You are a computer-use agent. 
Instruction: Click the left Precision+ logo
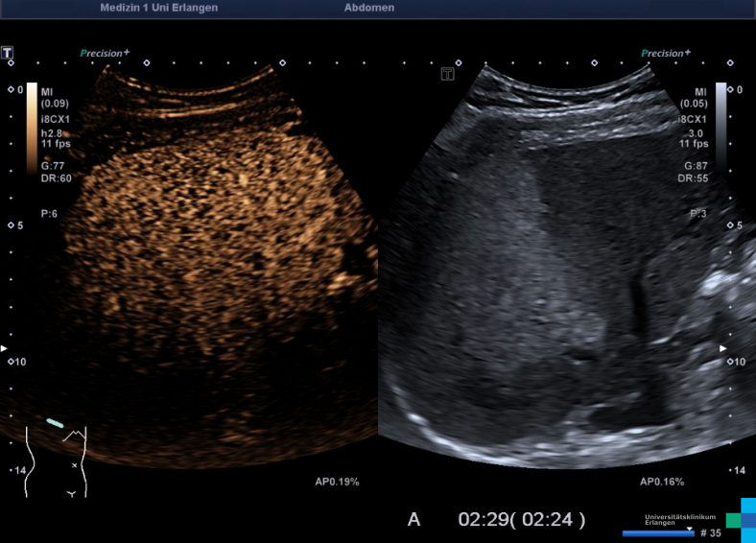click(105, 54)
